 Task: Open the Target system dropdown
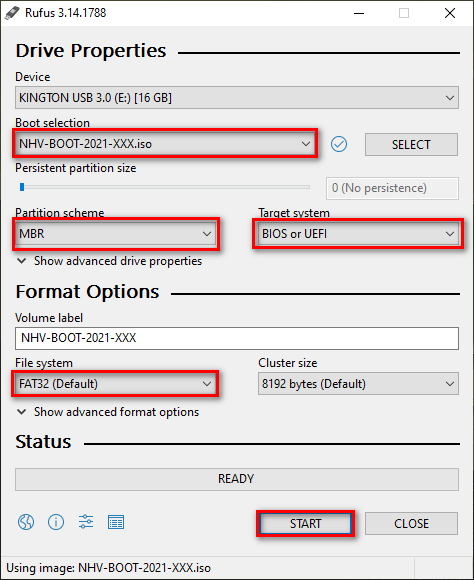358,234
